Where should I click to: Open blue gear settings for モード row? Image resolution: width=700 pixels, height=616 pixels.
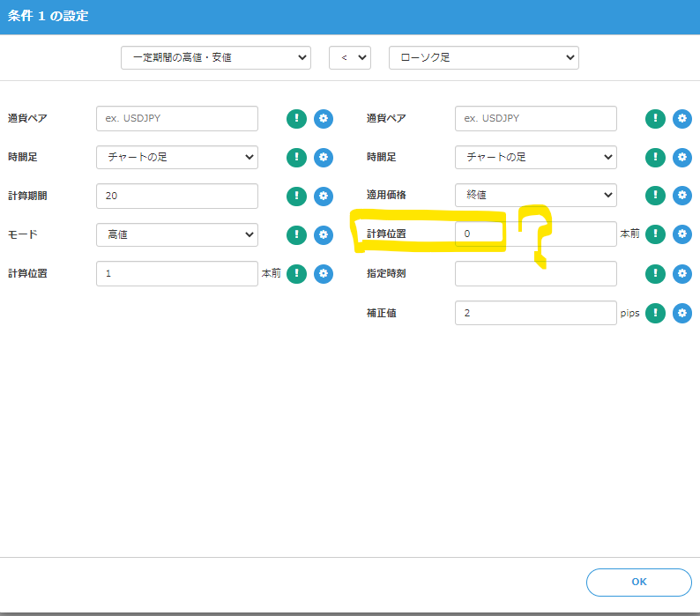[x=324, y=234]
